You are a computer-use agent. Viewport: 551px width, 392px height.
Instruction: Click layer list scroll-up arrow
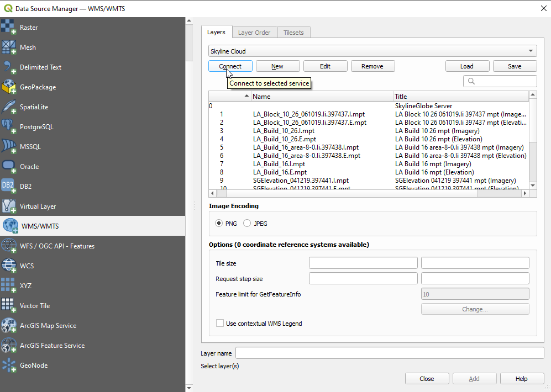[533, 95]
